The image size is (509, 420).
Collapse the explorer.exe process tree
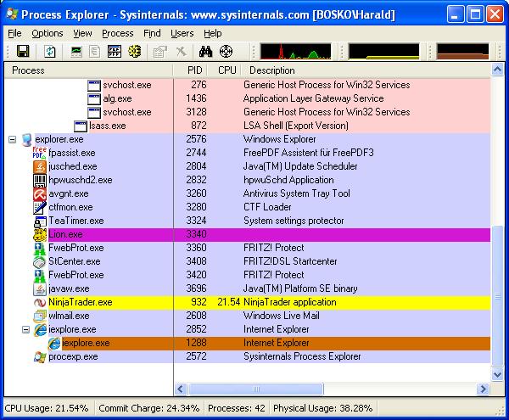click(13, 139)
